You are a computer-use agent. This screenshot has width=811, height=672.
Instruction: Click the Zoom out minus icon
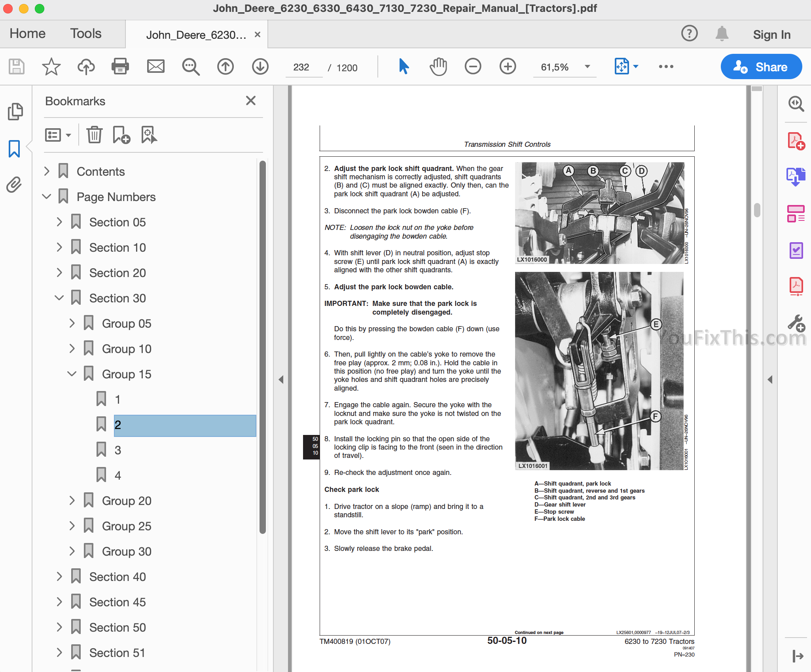tap(473, 66)
